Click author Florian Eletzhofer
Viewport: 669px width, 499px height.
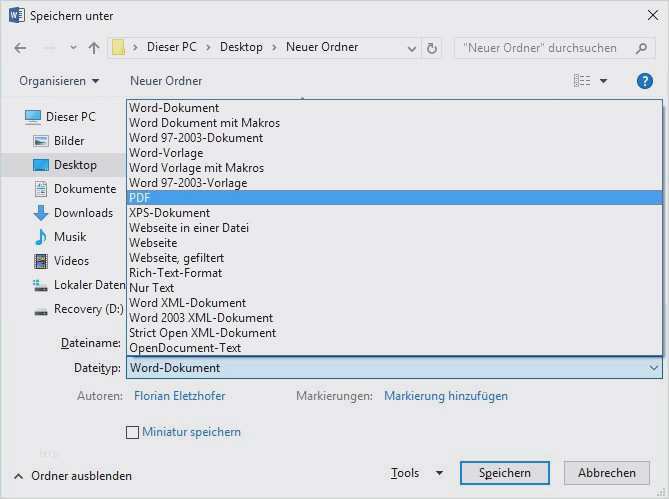[x=179, y=396]
